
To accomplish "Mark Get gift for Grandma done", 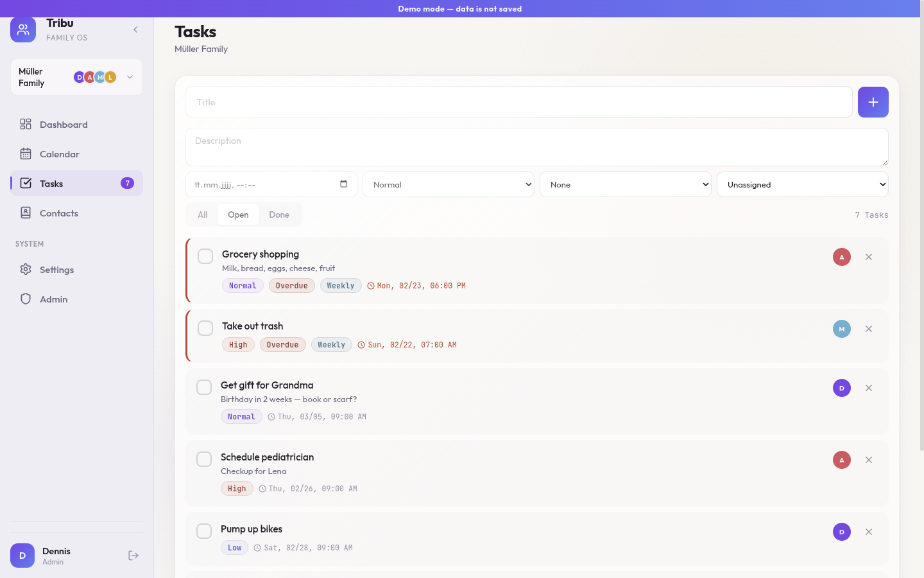I will tap(204, 387).
